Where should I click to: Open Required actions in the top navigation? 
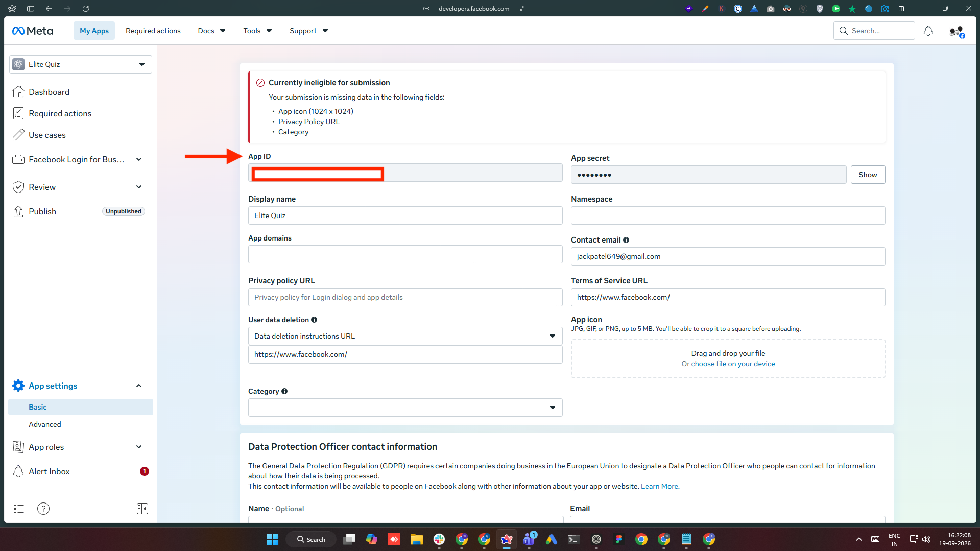(153, 31)
